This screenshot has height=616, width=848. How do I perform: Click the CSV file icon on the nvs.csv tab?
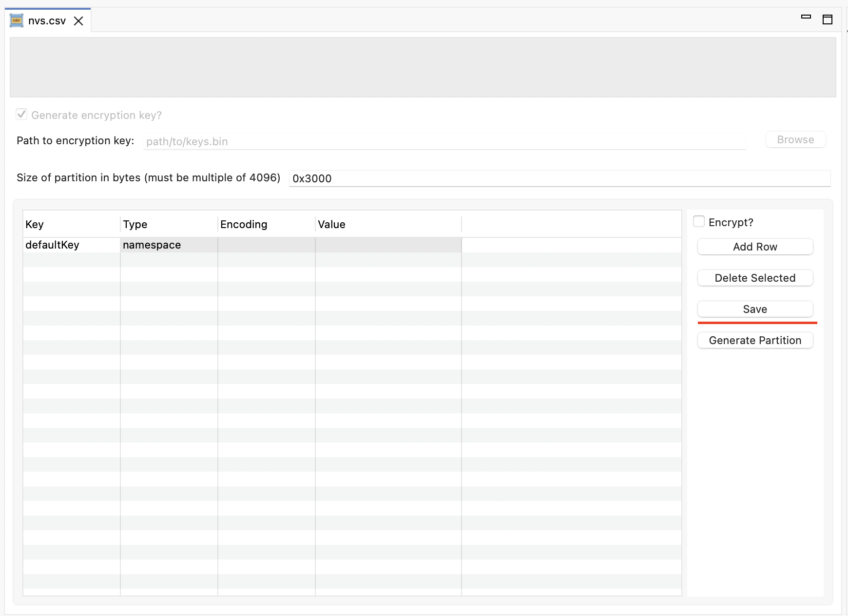pyautogui.click(x=16, y=20)
